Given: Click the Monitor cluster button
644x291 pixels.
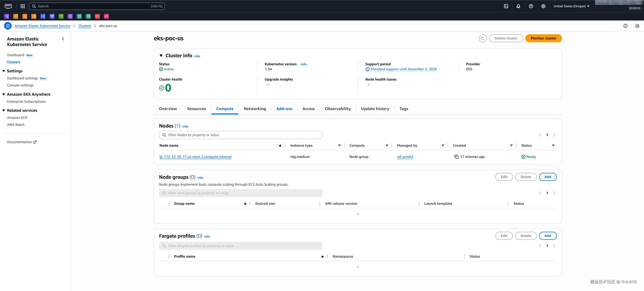Looking at the screenshot, I should [543, 38].
